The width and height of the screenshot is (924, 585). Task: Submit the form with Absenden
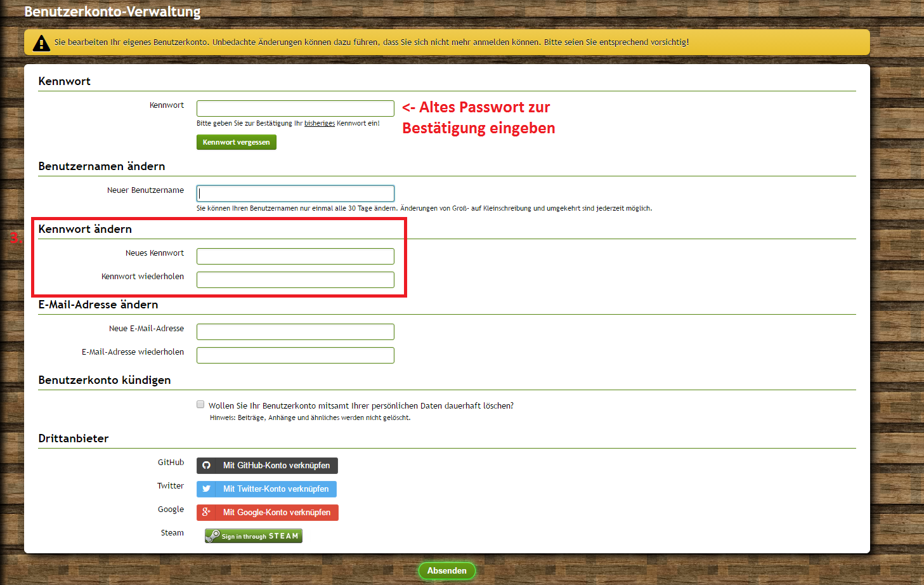click(x=446, y=571)
